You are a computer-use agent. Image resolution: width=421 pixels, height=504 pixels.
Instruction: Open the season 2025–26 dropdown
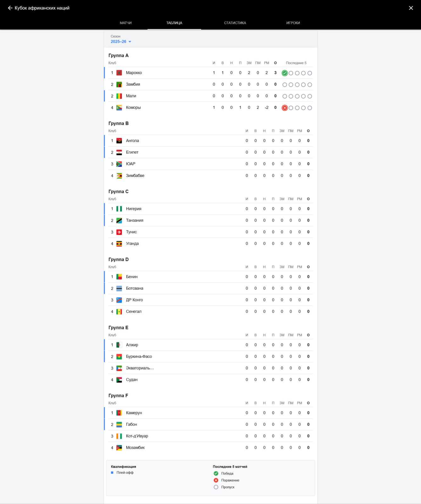pyautogui.click(x=121, y=42)
